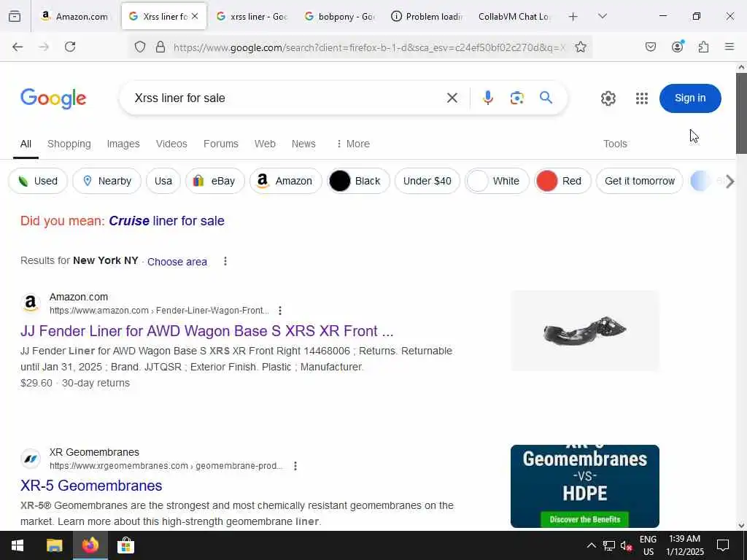Viewport: 747px width, 560px height.
Task: Open the Videos results tab
Action: [171, 144]
